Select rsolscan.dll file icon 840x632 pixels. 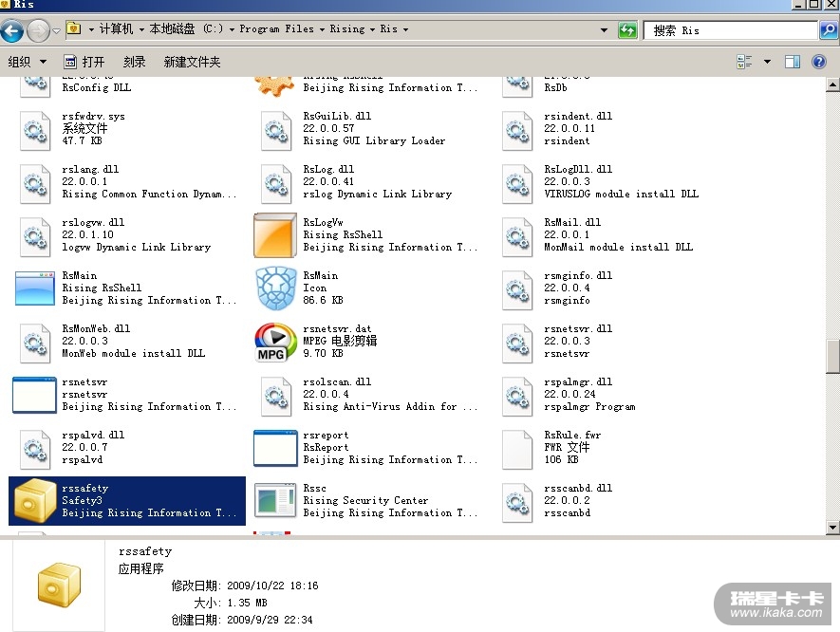tap(276, 396)
